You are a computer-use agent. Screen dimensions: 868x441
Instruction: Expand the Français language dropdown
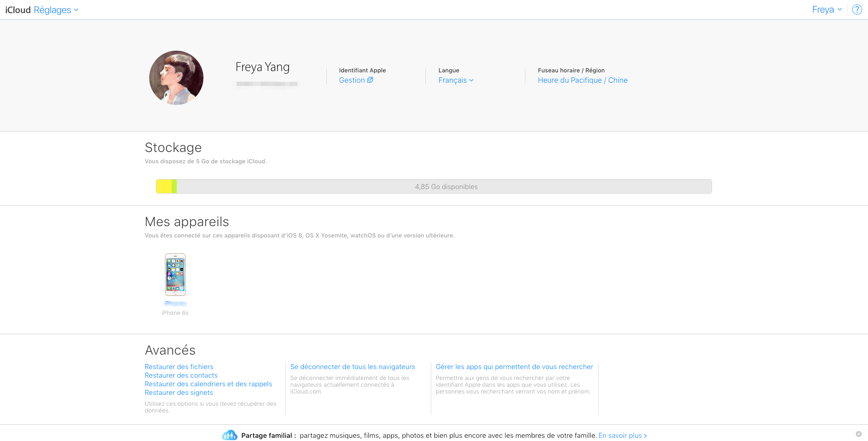(456, 80)
